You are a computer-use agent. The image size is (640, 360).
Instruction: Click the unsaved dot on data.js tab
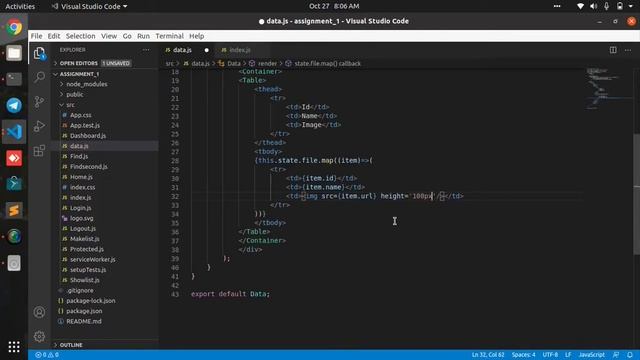[x=207, y=50]
